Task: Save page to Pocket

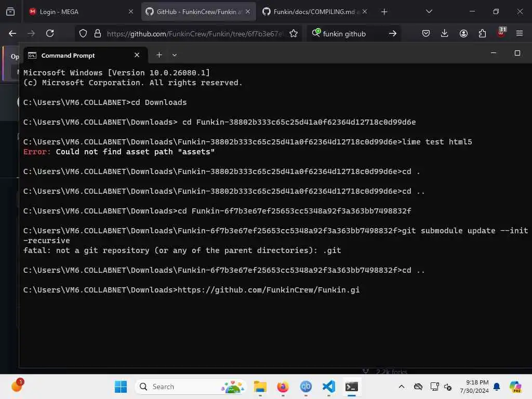Action: point(426,33)
